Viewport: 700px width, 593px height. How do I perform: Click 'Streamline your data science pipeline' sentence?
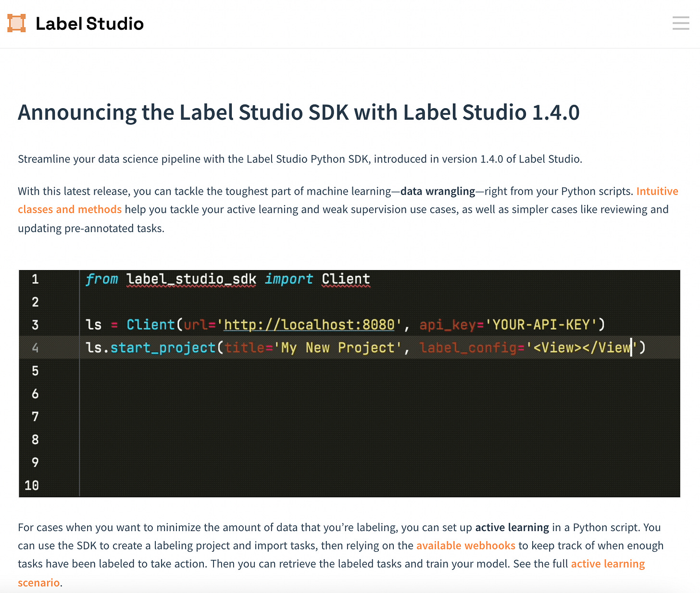coord(300,159)
